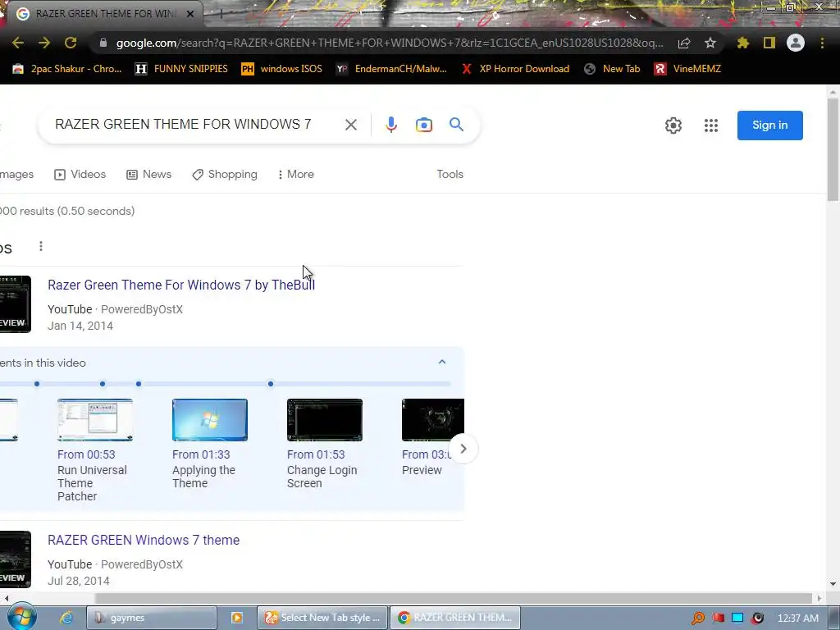Click the browser address bar URL
Image resolution: width=840 pixels, height=630 pixels.
(390, 43)
